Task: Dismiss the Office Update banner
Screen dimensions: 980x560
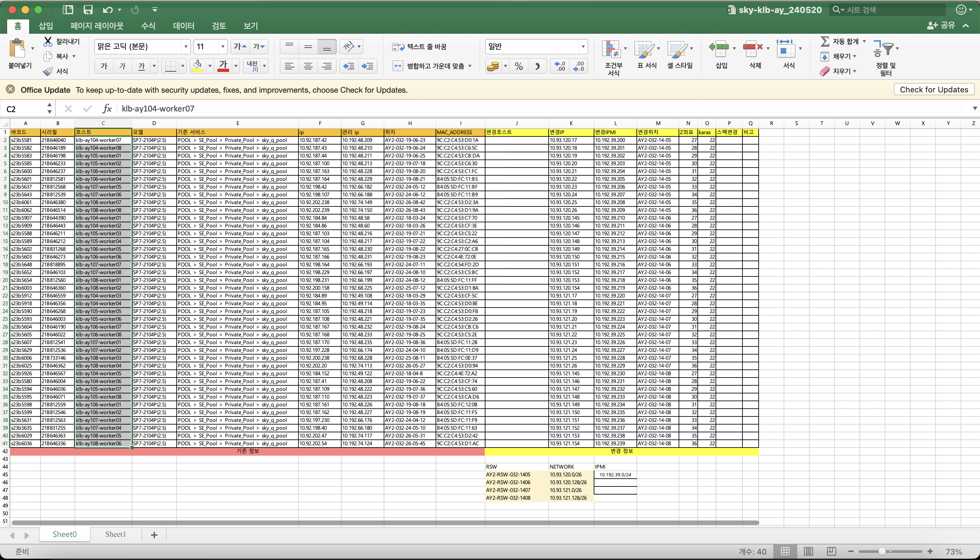Action: pyautogui.click(x=10, y=89)
